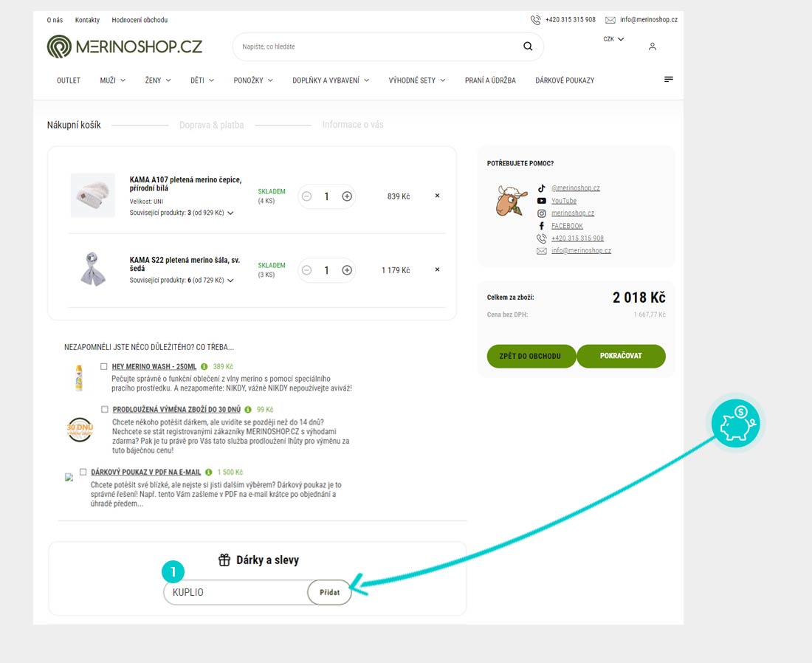Click the hamburger menu icon

(x=669, y=79)
